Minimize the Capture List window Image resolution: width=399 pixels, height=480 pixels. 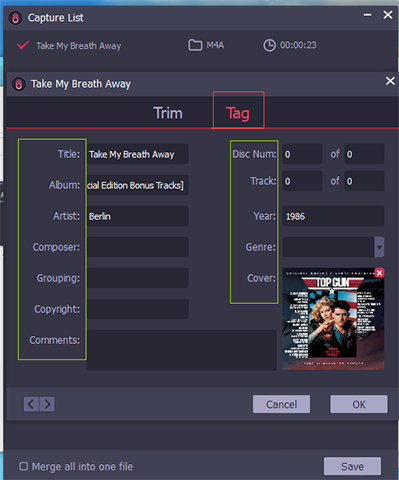click(368, 15)
